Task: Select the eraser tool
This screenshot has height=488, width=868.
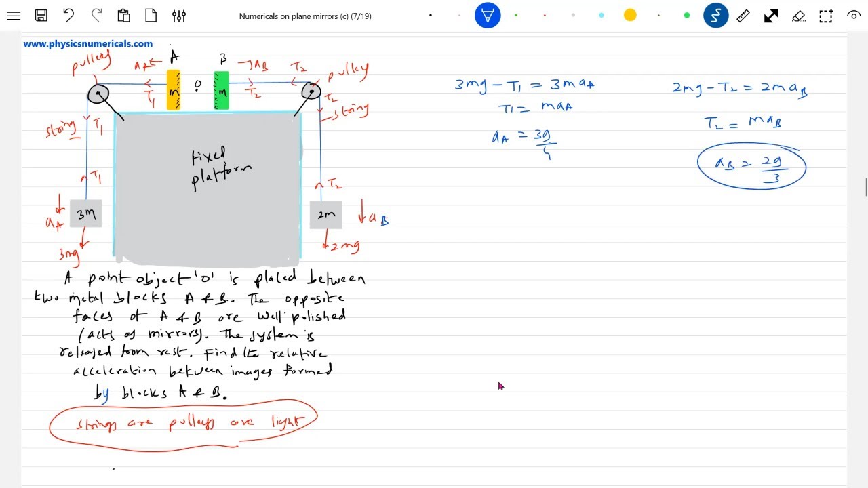Action: tap(799, 16)
